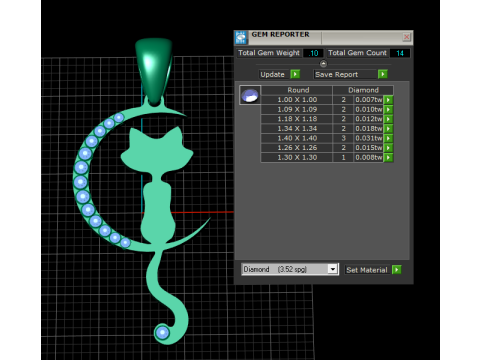Click the green arrow for 1.34 X 1.34 row
480x360 pixels.
point(388,129)
